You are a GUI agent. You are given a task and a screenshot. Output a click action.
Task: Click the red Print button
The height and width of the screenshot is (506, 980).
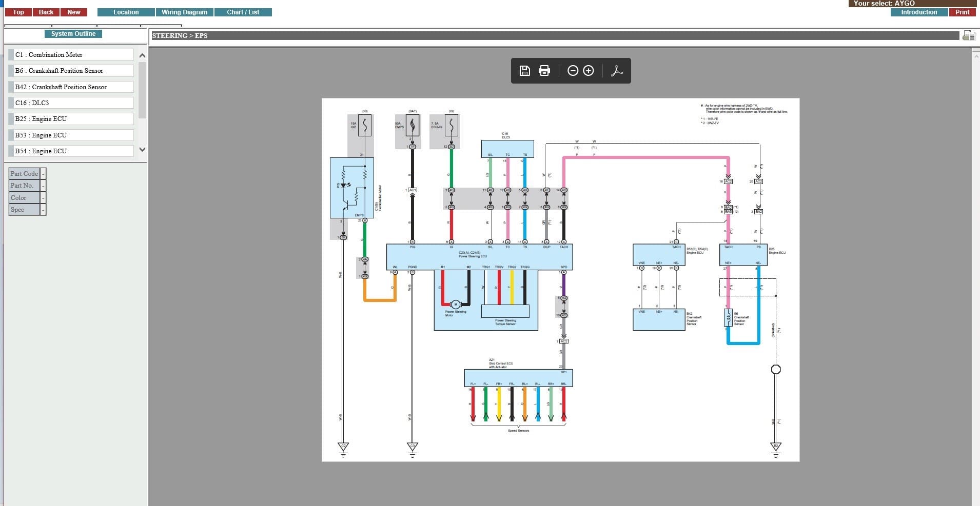pyautogui.click(x=962, y=12)
